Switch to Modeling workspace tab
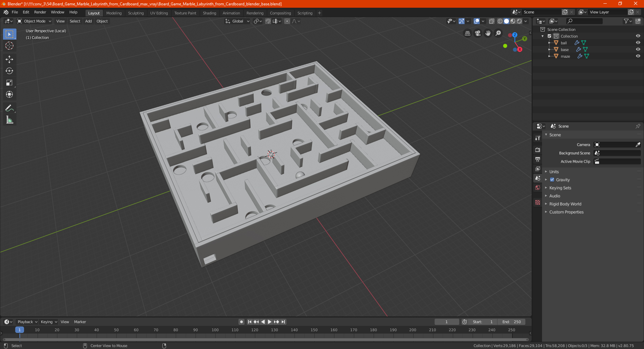The width and height of the screenshot is (644, 349). click(x=114, y=13)
